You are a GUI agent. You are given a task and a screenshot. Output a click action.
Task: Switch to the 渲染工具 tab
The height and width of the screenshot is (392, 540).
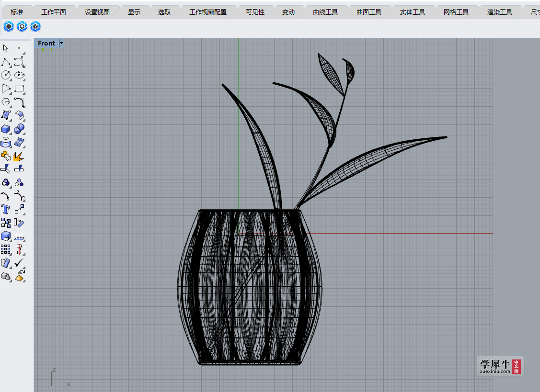click(x=500, y=12)
